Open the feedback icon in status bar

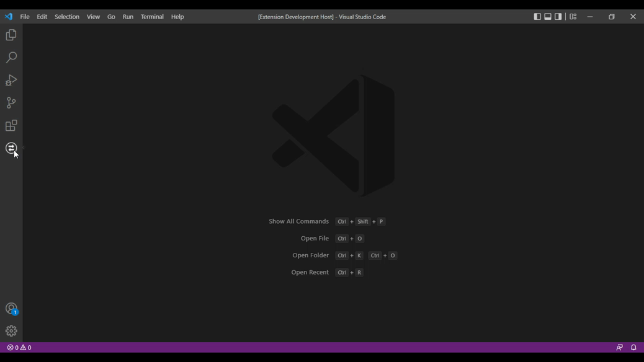[619, 348]
